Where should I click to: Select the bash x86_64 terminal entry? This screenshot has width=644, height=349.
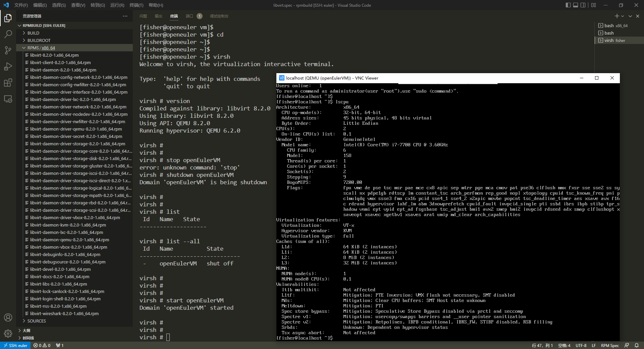pyautogui.click(x=619, y=26)
